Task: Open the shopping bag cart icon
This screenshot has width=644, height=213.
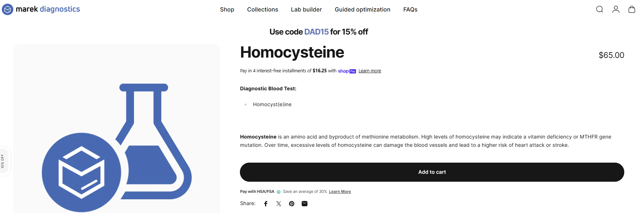Action: coord(632,9)
